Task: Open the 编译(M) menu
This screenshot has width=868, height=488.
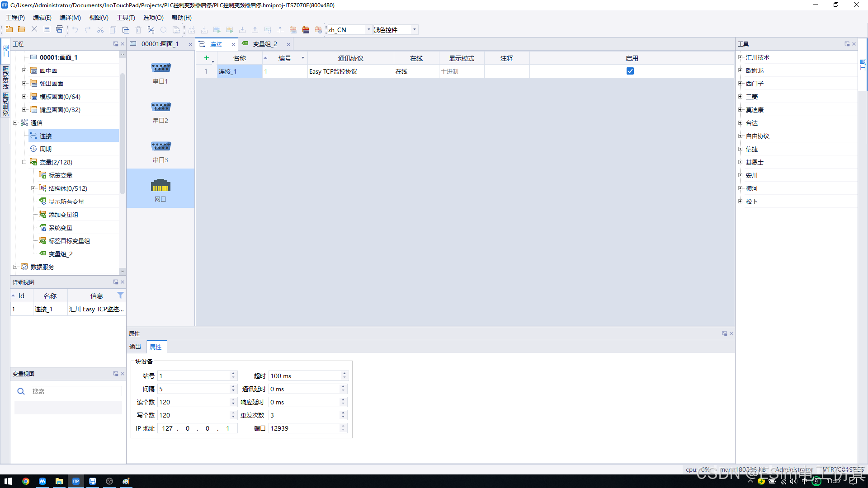Action: [70, 18]
